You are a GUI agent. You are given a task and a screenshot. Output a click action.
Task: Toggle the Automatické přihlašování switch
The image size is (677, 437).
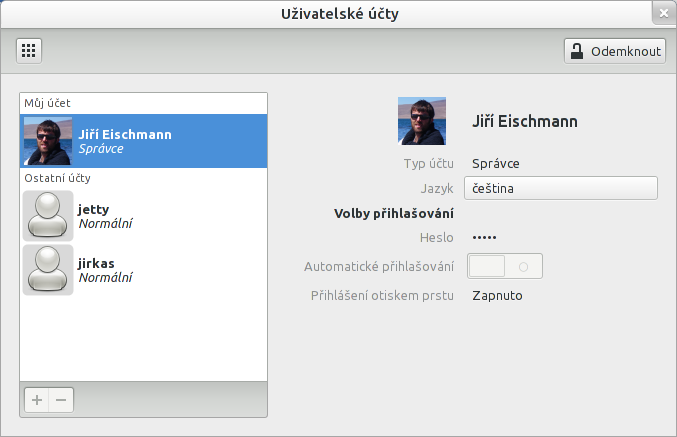tap(506, 266)
